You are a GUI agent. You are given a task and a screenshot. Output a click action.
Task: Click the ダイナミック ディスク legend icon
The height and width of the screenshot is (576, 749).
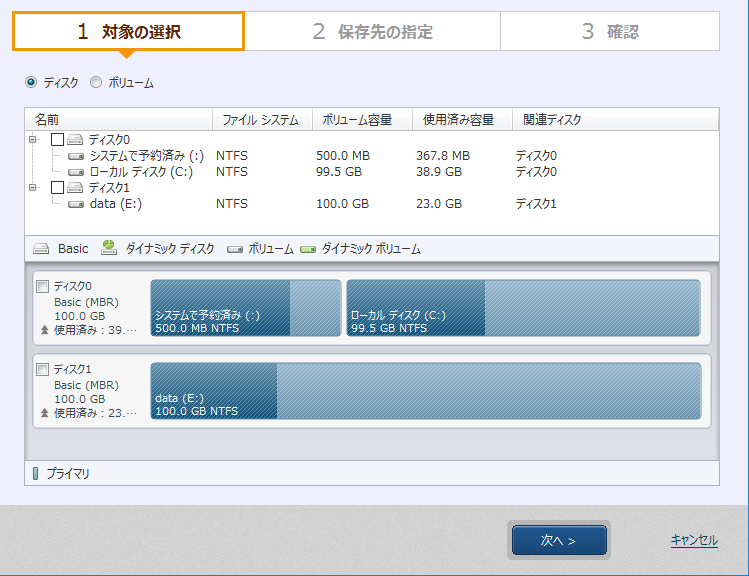109,247
